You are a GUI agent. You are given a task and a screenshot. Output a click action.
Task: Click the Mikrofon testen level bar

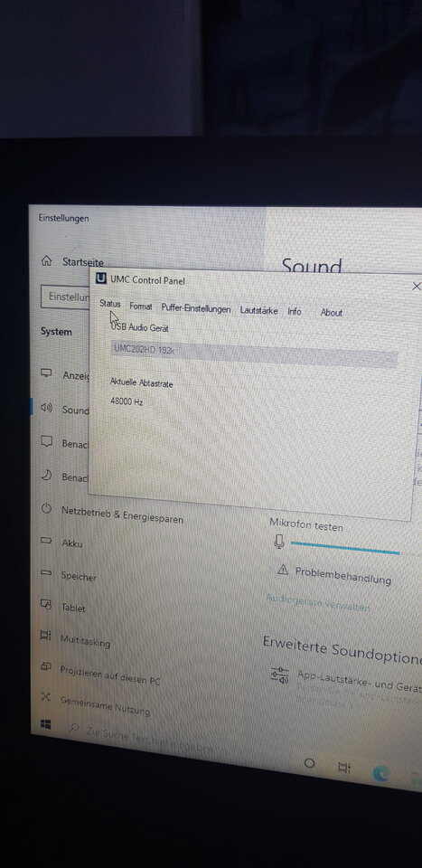(344, 548)
